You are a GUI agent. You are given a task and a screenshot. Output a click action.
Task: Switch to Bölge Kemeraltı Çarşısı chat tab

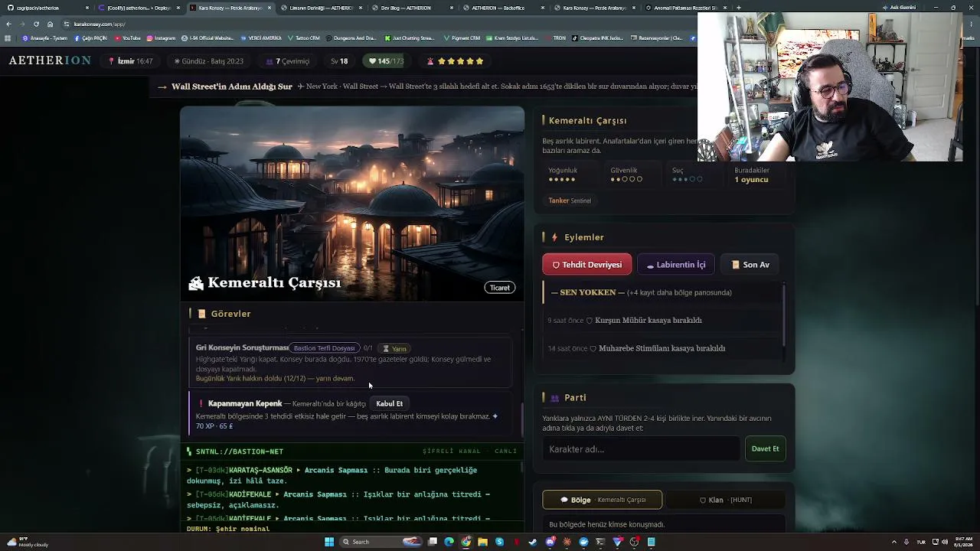coord(603,500)
